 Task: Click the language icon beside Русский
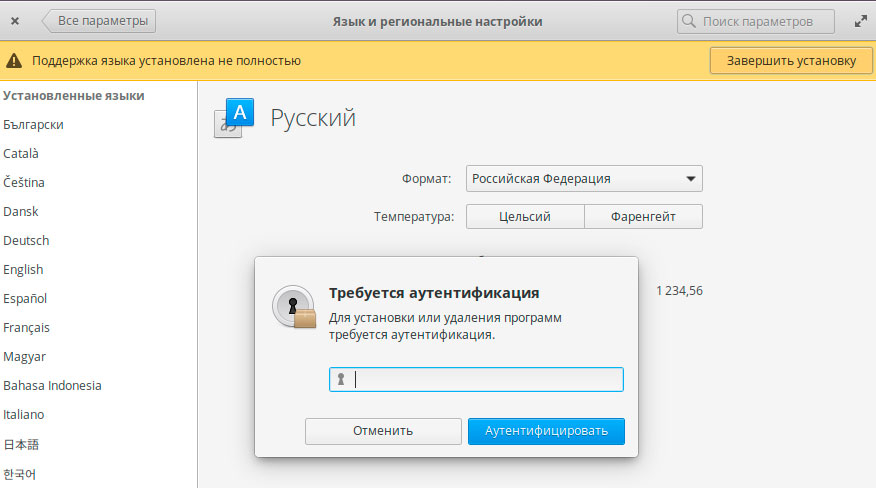(x=237, y=117)
